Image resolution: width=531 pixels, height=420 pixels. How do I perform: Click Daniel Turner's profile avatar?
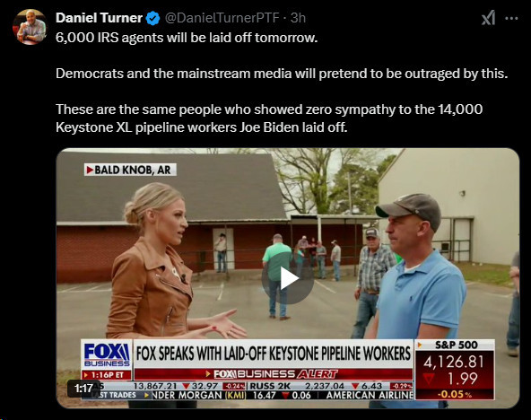pos(30,27)
